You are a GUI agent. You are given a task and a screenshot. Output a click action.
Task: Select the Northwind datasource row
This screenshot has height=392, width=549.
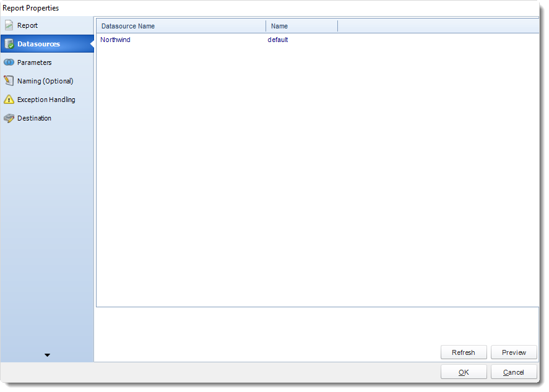[318, 40]
